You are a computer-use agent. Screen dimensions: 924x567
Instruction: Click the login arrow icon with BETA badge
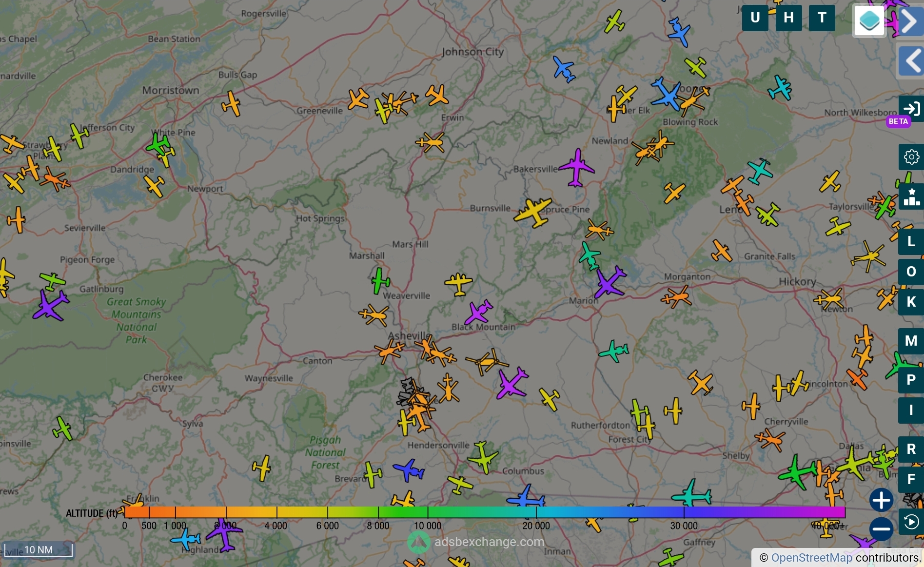click(911, 109)
